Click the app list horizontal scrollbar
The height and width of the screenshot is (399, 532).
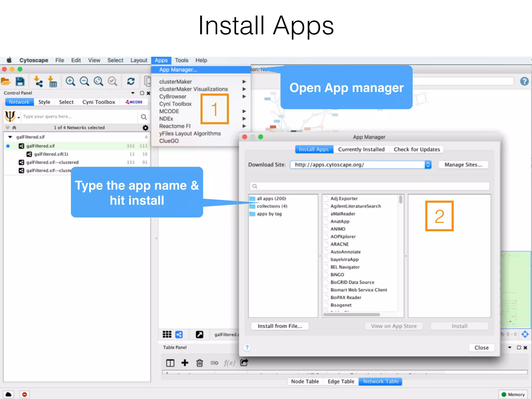[351, 315]
